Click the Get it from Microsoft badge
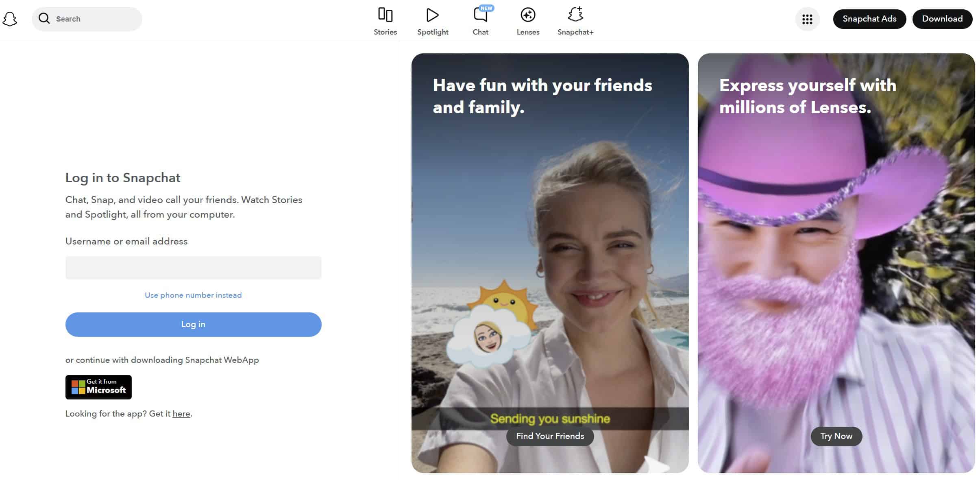Screen dimensions: 980x480 pyautogui.click(x=98, y=387)
